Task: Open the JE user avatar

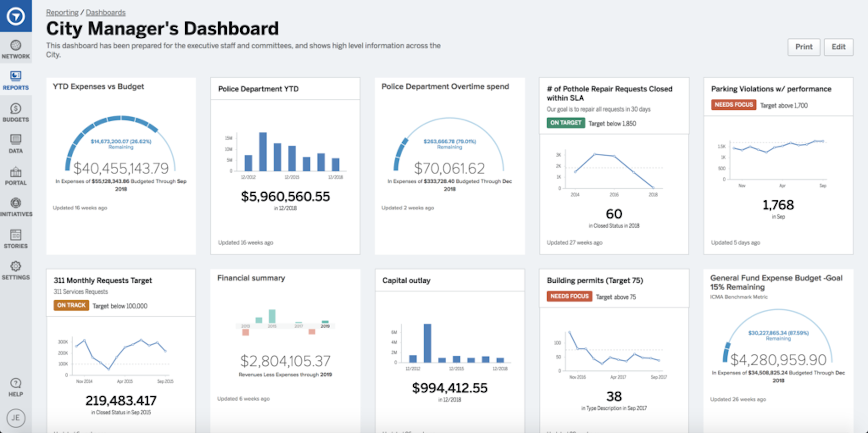Action: (x=16, y=418)
